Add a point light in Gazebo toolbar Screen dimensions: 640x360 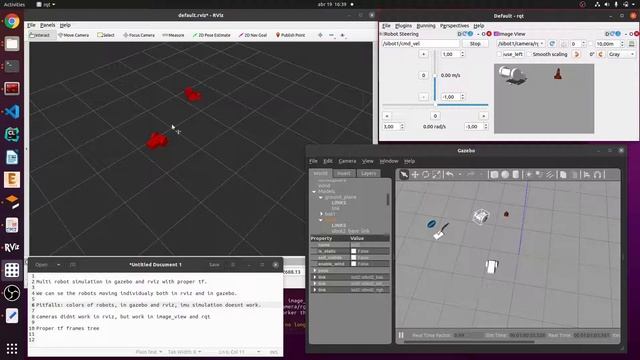pos(529,175)
